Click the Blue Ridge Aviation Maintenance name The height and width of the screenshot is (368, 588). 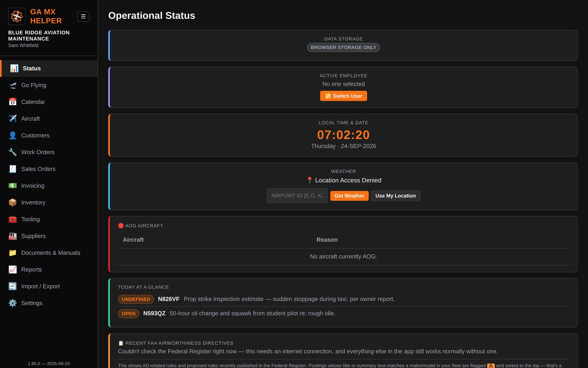click(x=39, y=36)
